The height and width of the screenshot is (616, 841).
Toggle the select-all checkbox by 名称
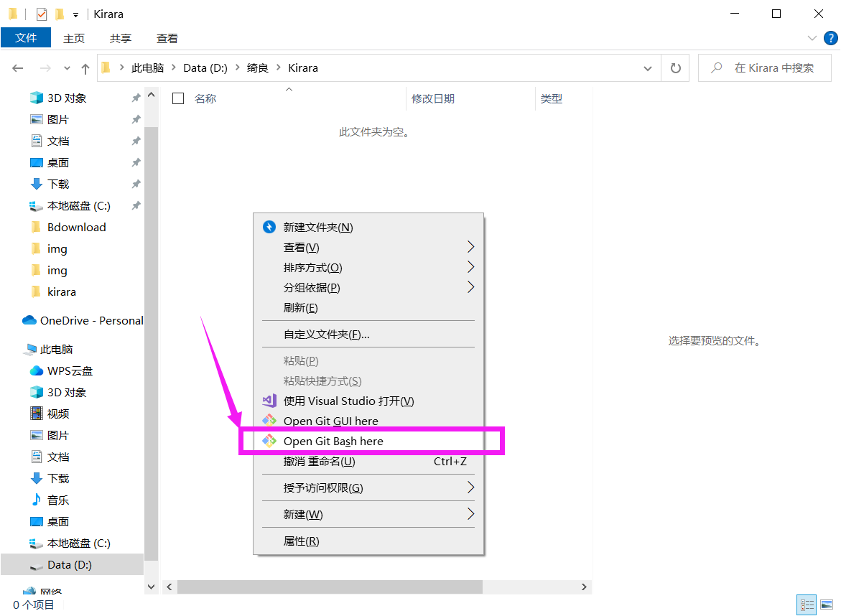click(x=178, y=98)
